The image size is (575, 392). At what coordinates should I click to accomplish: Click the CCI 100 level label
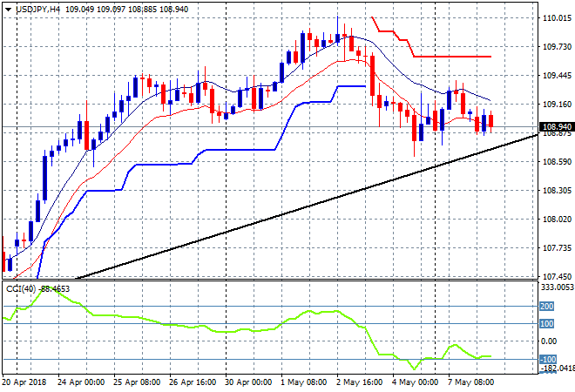546,324
